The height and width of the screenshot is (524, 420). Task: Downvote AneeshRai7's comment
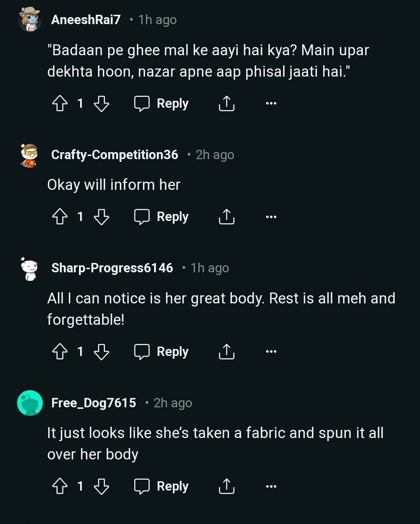[101, 103]
